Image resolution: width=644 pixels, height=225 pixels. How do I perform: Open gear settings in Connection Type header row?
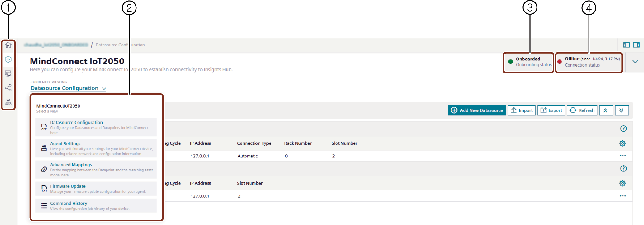click(x=623, y=143)
